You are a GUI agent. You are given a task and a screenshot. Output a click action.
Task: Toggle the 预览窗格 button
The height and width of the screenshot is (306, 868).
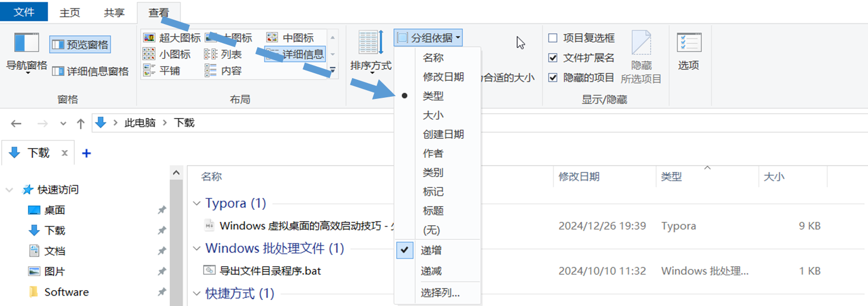pos(80,45)
